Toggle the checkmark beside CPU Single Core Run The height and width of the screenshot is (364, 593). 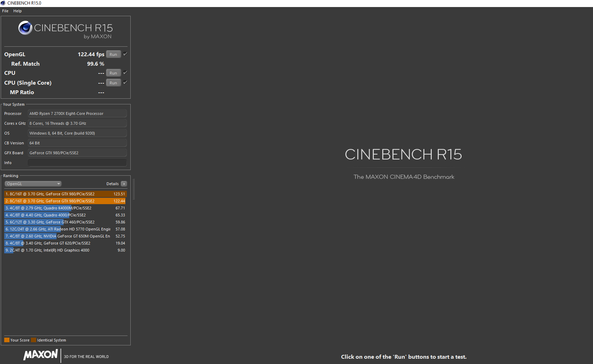coord(126,83)
